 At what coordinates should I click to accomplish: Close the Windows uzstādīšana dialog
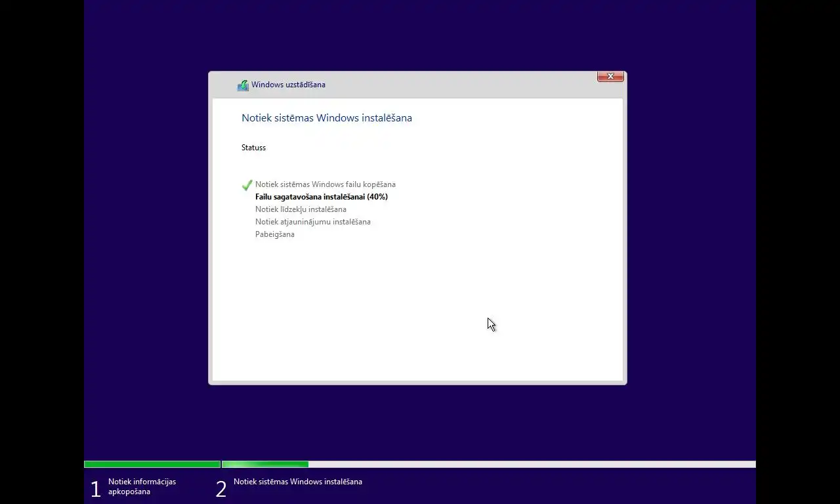610,77
